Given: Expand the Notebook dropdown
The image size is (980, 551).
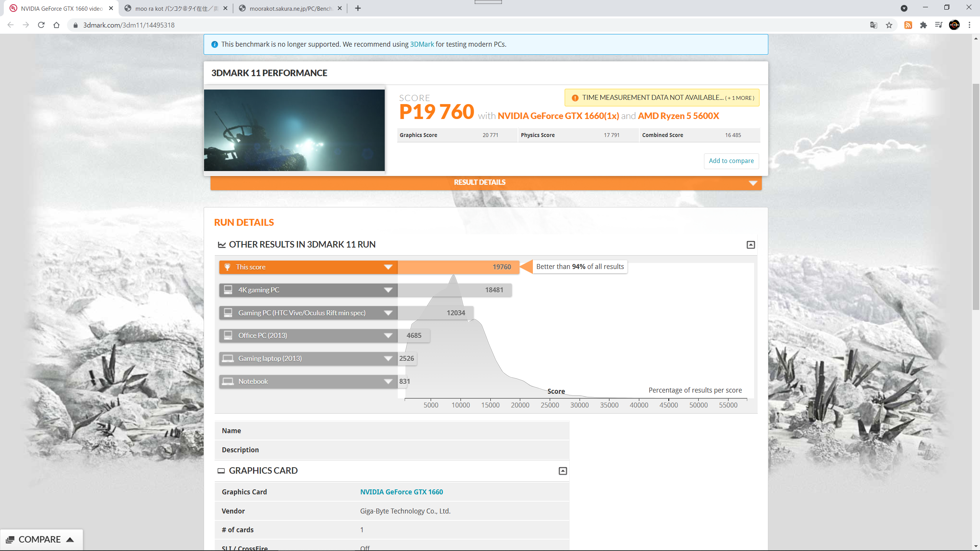Looking at the screenshot, I should [388, 381].
